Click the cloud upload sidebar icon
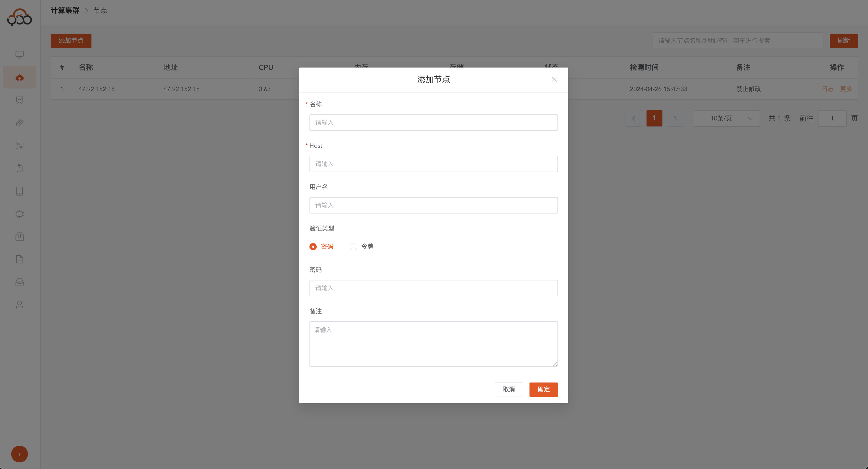868x469 pixels. 20,78
